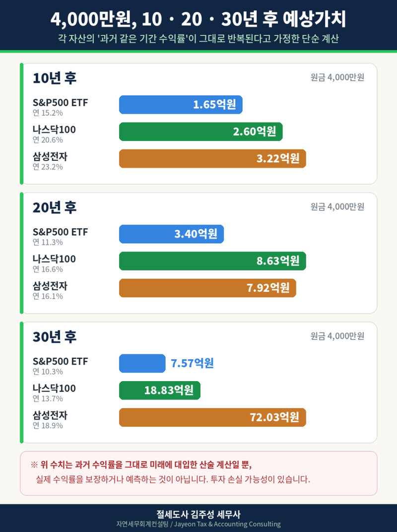Image resolution: width=397 pixels, height=532 pixels.
Task: Click the 연 18.9% rate under 삼성전자
Action: coord(48,425)
